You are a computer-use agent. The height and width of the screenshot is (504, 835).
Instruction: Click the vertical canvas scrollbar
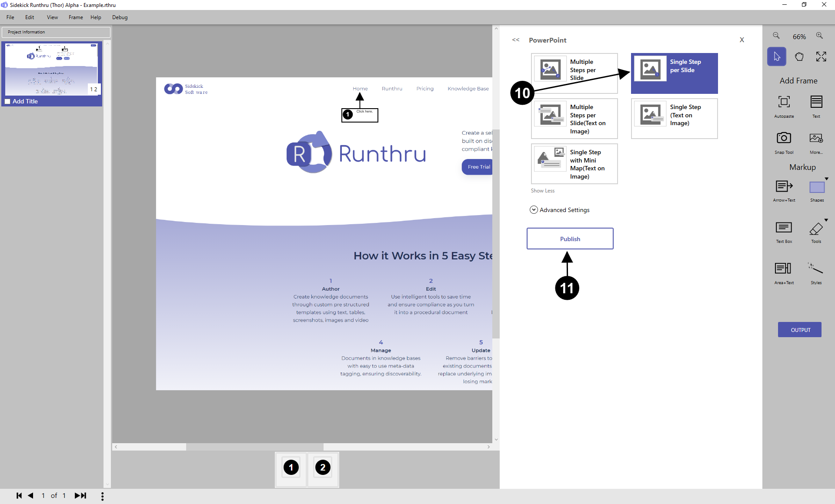(496, 234)
